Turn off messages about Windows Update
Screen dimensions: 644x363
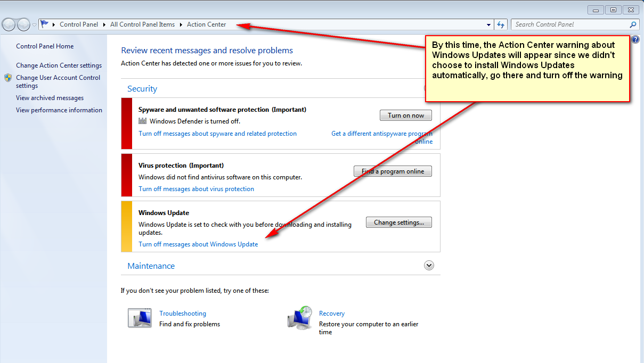coord(198,244)
